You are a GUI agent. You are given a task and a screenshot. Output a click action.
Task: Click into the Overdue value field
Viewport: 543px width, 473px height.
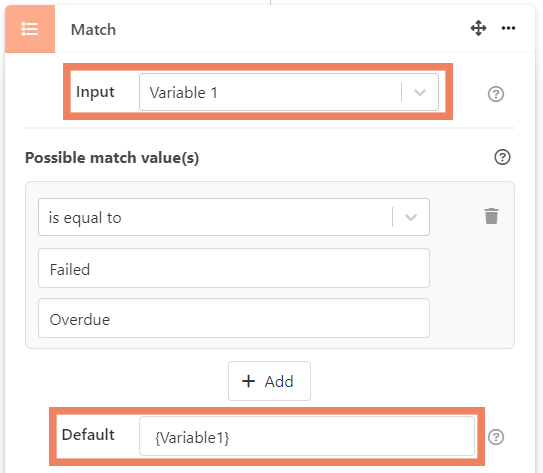[x=234, y=318]
